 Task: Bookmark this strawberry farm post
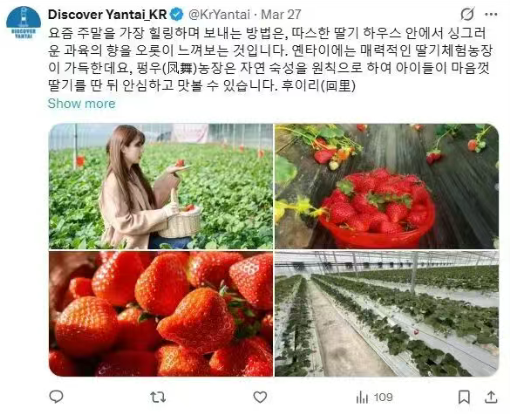464,397
